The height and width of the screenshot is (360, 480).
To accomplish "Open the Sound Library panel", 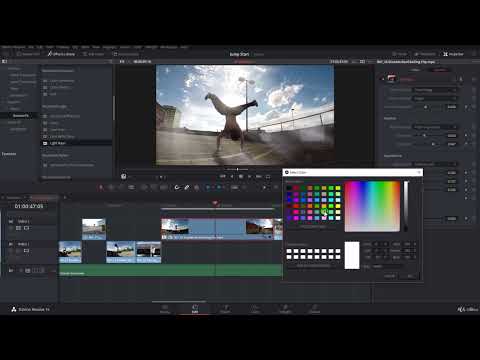I will 125,54.
